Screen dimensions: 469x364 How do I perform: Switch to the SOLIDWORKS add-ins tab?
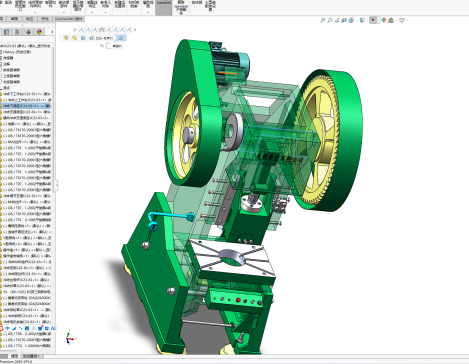(69, 19)
